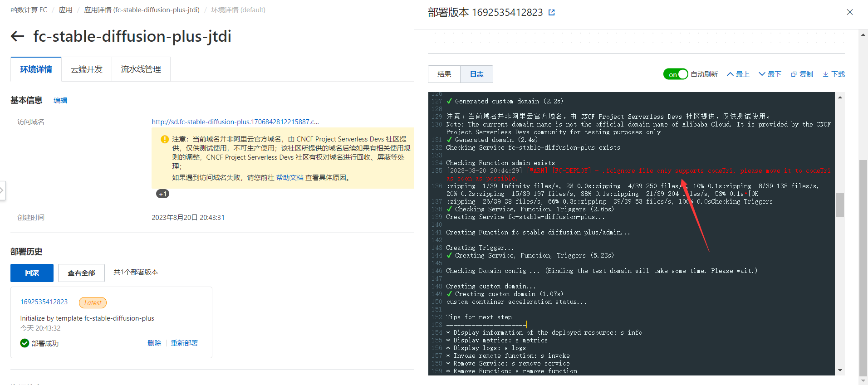Toggle the auto refresh switch off

click(676, 74)
